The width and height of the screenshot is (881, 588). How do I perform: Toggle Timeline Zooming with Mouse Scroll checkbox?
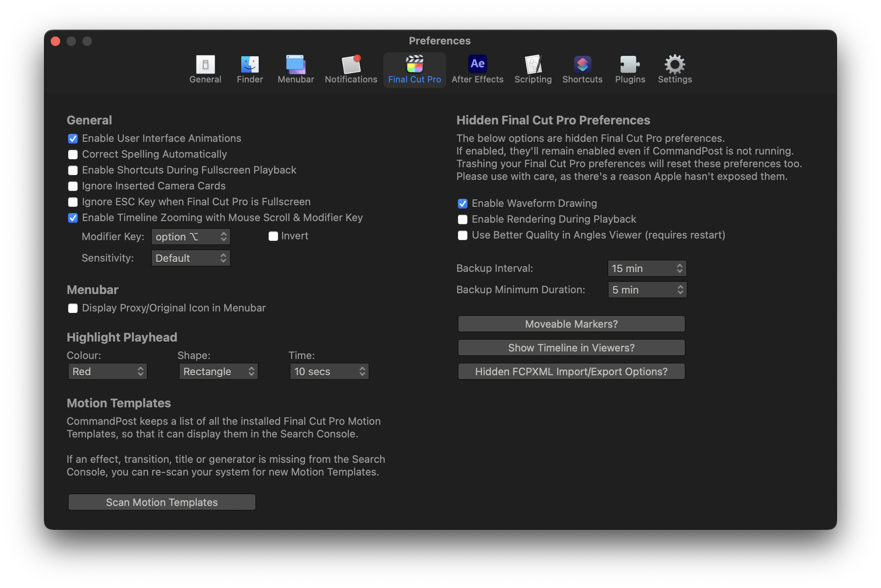pos(73,218)
